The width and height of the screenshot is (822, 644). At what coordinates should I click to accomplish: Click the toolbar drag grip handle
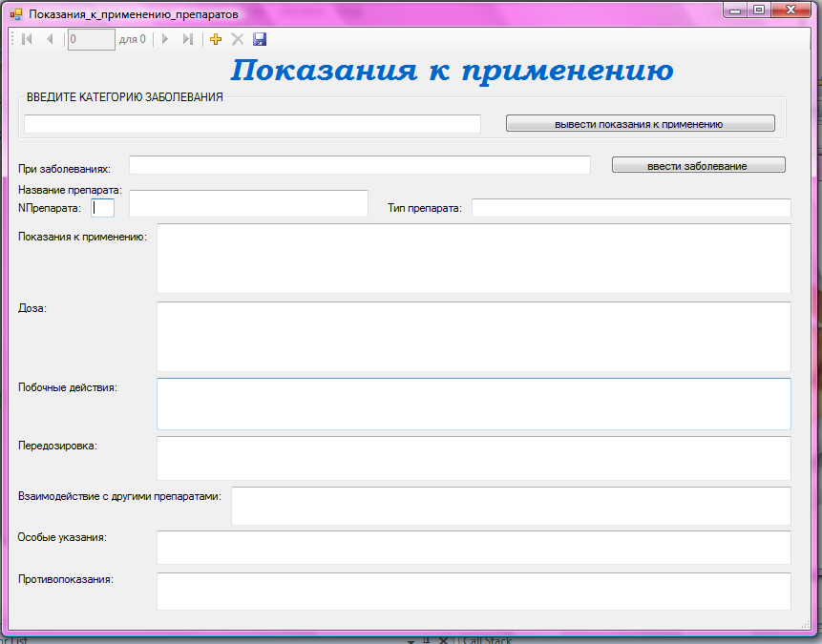click(12, 39)
